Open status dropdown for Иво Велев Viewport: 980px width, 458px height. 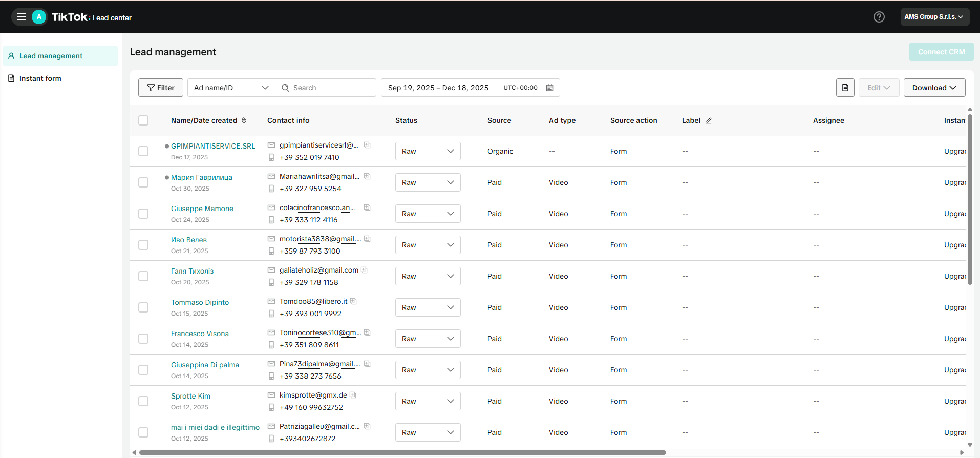tap(428, 245)
